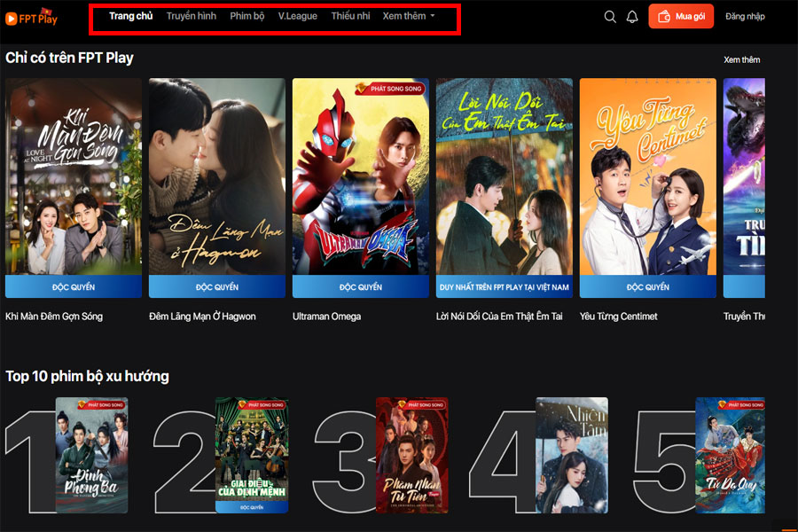Open notifications bell icon
Viewport: 798px width, 532px height.
click(x=632, y=17)
